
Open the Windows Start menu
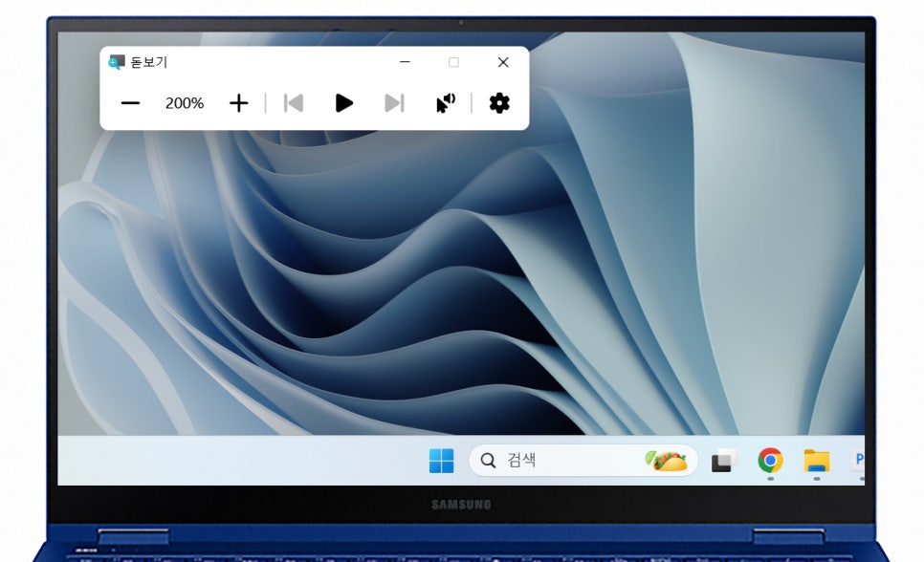pyautogui.click(x=441, y=461)
